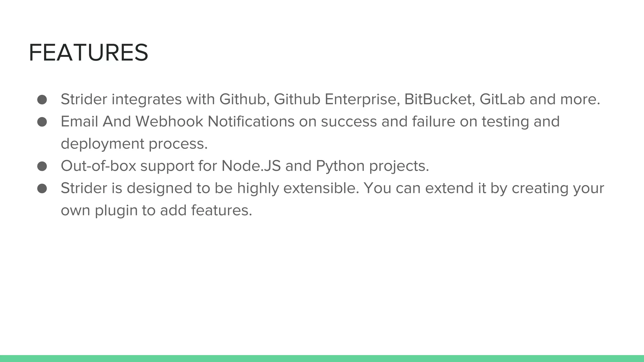
Task: Click the FEATURES slide title
Action: [88, 52]
